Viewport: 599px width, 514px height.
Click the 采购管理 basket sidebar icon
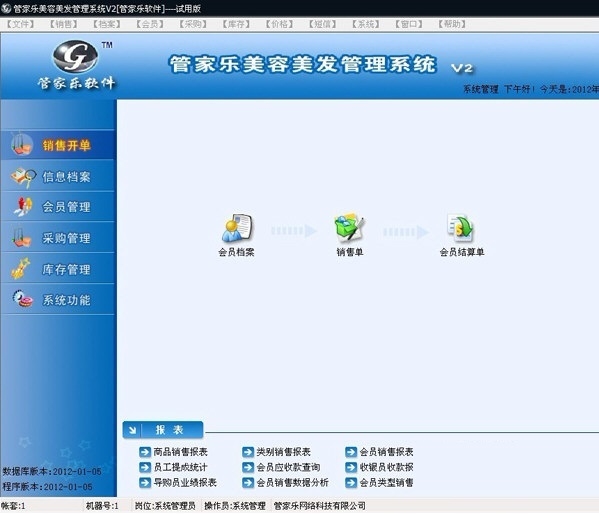21,238
